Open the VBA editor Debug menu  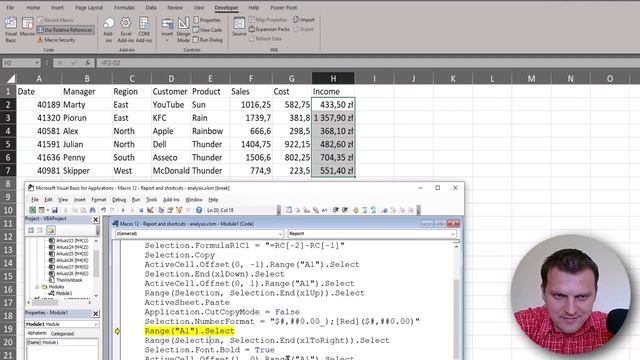coord(119,200)
